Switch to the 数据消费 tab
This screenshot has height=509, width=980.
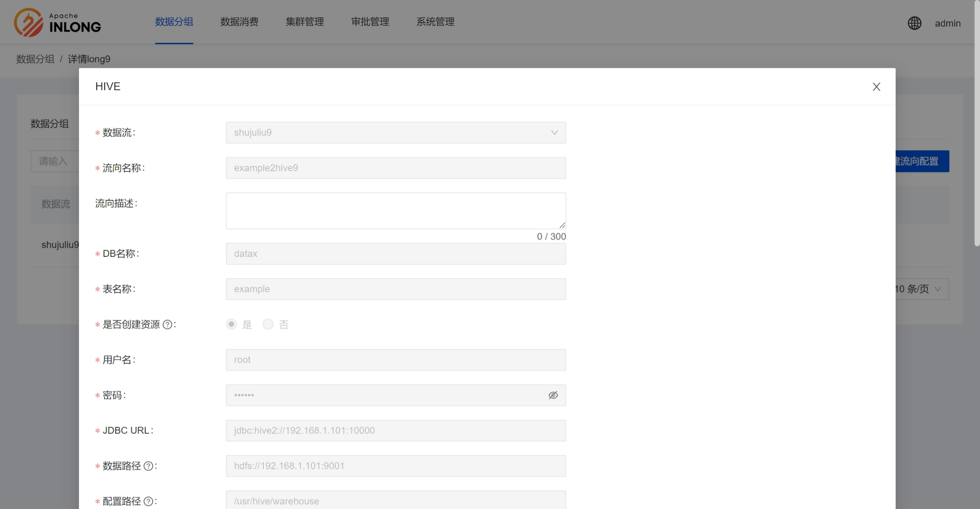239,22
